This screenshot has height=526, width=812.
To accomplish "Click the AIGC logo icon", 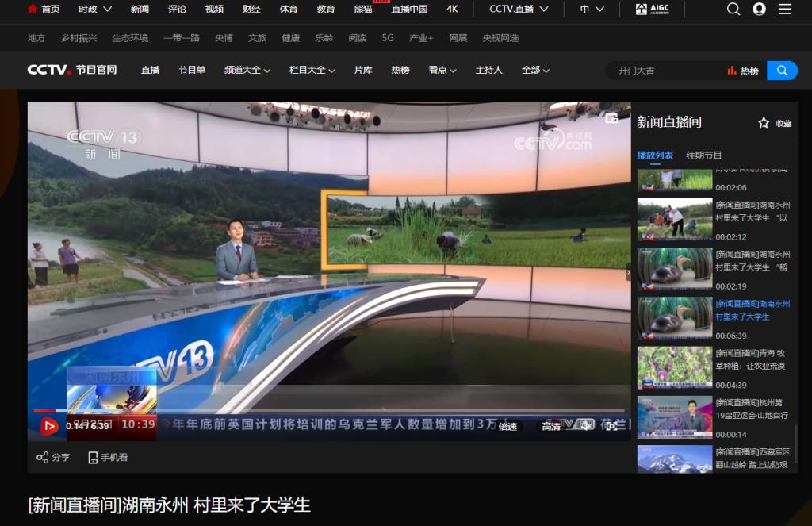I will point(652,9).
